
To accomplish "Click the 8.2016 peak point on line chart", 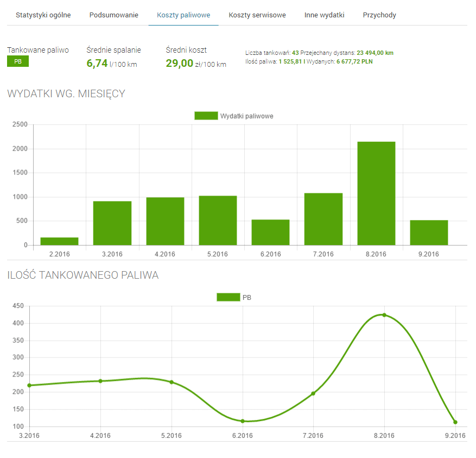I will point(384,315).
